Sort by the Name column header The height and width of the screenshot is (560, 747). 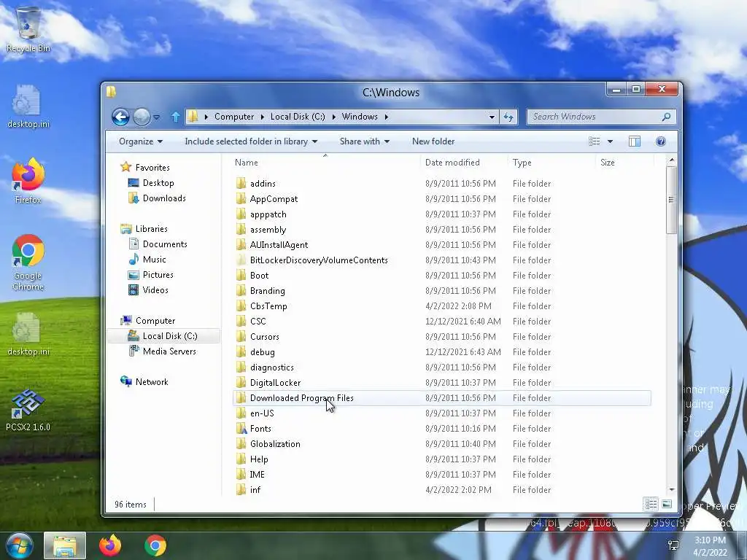coord(325,163)
